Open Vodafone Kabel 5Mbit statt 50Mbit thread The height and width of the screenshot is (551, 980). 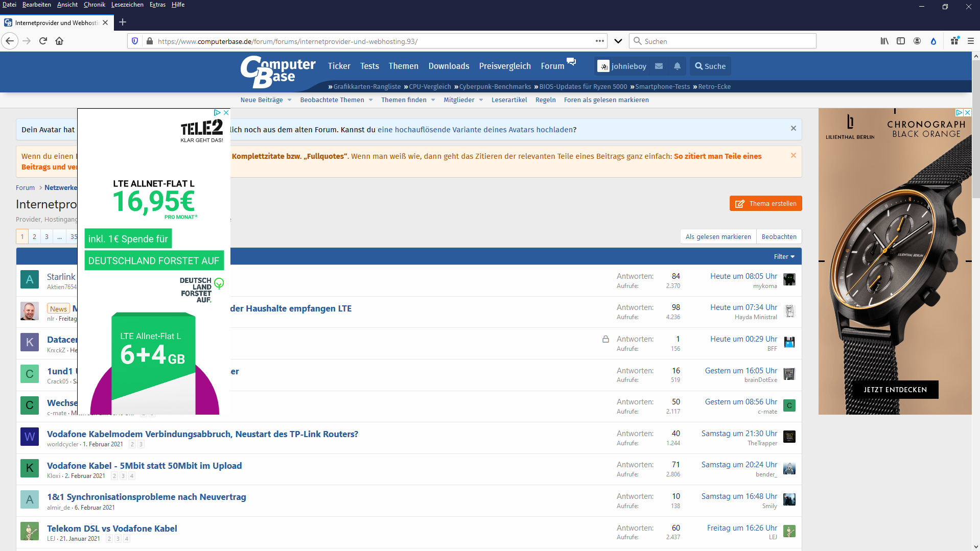point(144,466)
